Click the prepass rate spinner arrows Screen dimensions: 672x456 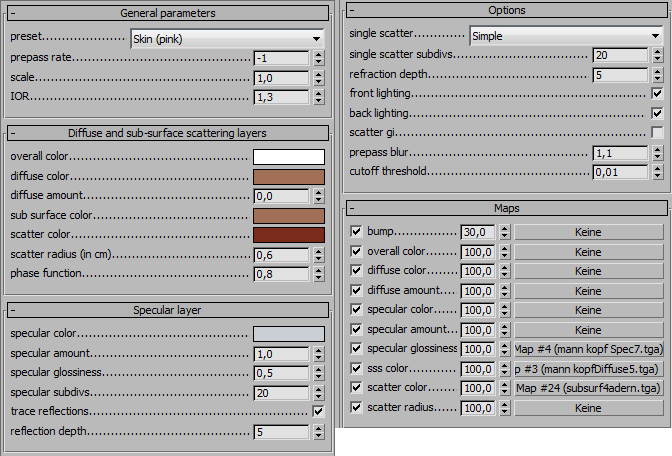(318, 58)
